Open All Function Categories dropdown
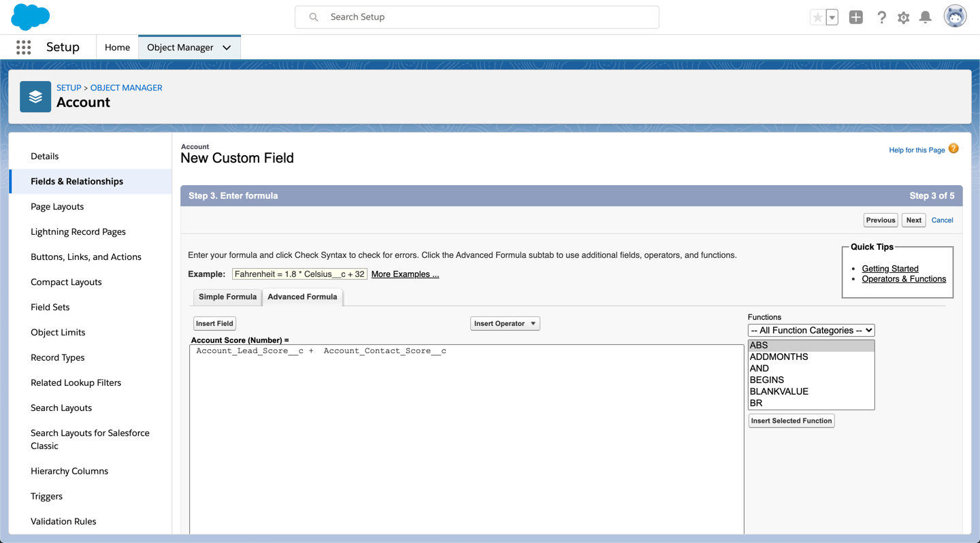This screenshot has width=980, height=543. tap(811, 330)
